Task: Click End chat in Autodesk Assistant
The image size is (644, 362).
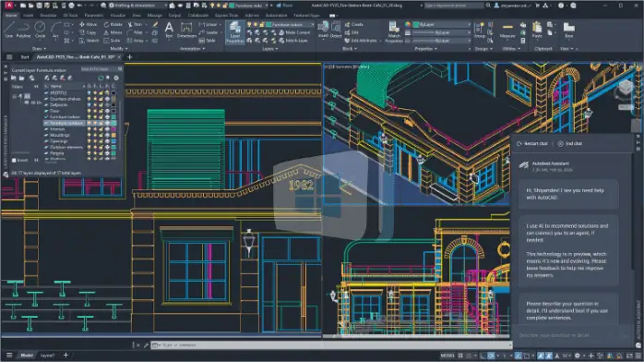Action: 570,144
